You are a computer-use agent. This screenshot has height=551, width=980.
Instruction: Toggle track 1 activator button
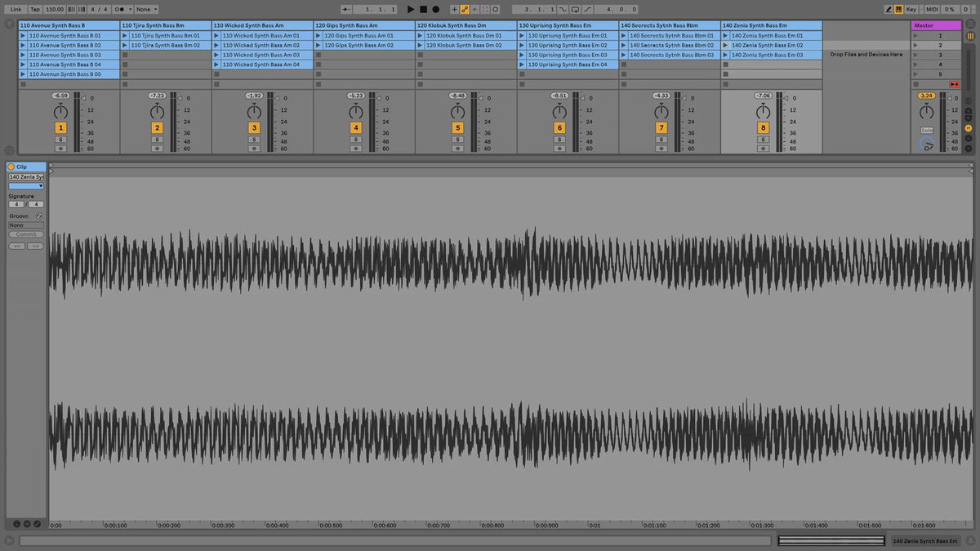click(x=60, y=128)
